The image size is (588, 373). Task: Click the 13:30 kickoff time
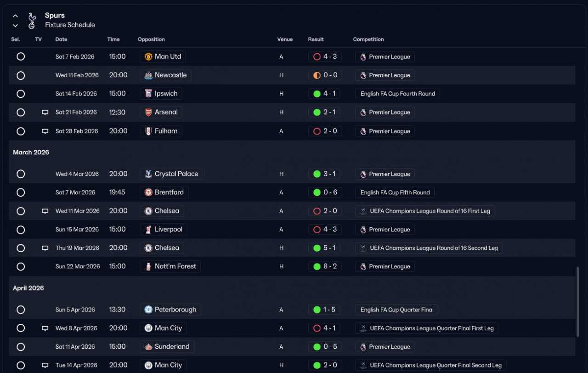[117, 310]
